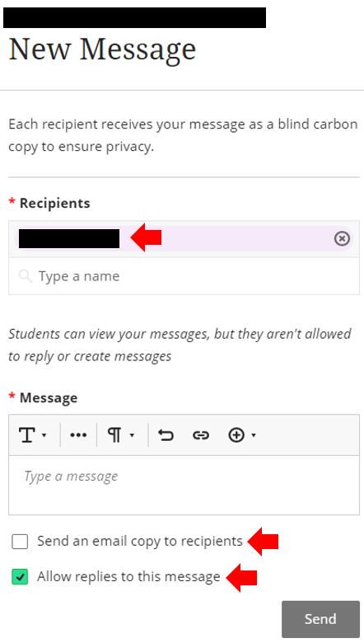Click the New Message heading
Screen dimensions: 364x643
click(x=102, y=49)
